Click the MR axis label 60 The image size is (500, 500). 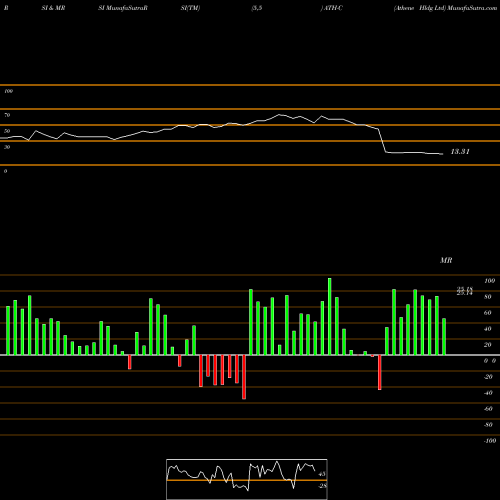tap(487, 313)
